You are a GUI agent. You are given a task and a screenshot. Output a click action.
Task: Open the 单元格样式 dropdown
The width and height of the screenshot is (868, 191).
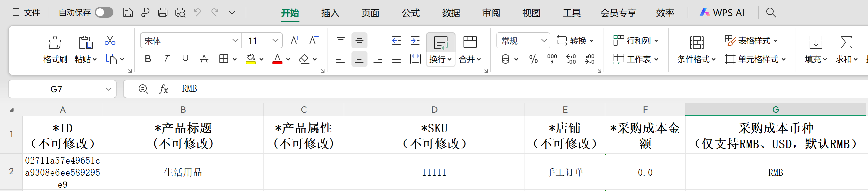tap(755, 59)
